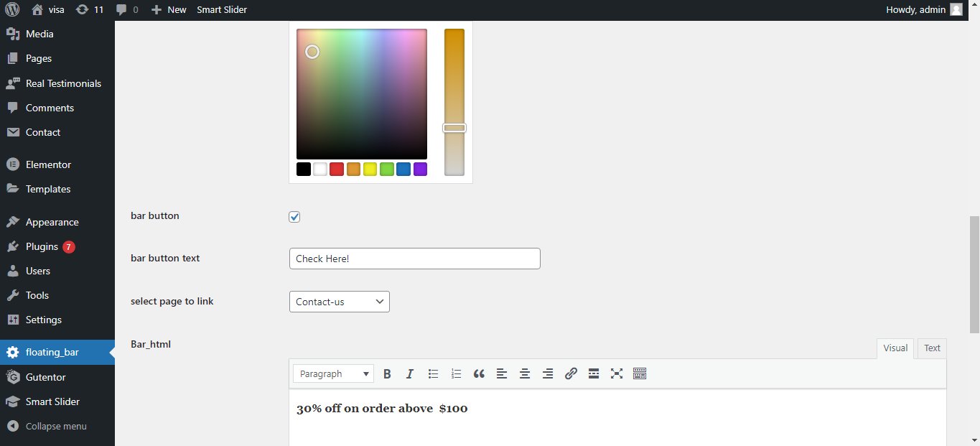This screenshot has width=980, height=446.
Task: Align text right in editor
Action: point(548,373)
